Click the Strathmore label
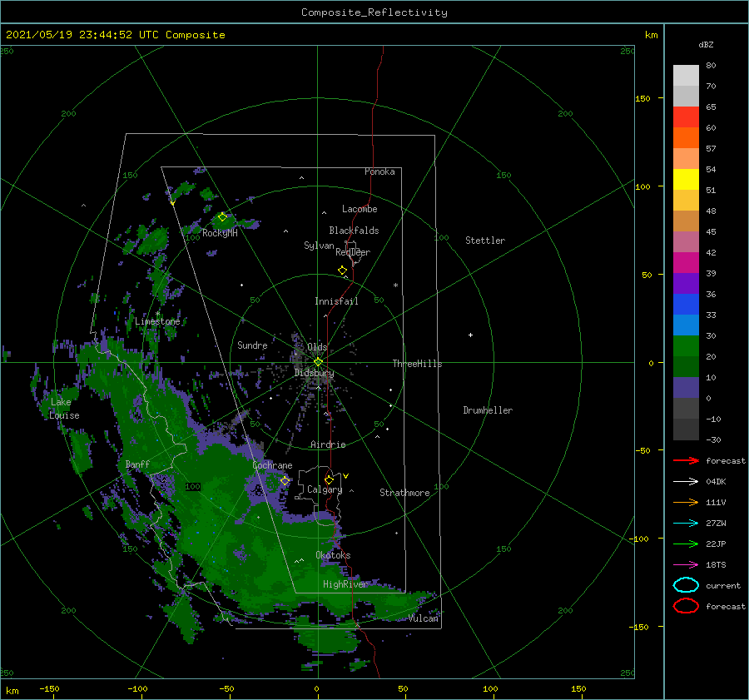The height and width of the screenshot is (700, 749). point(404,493)
